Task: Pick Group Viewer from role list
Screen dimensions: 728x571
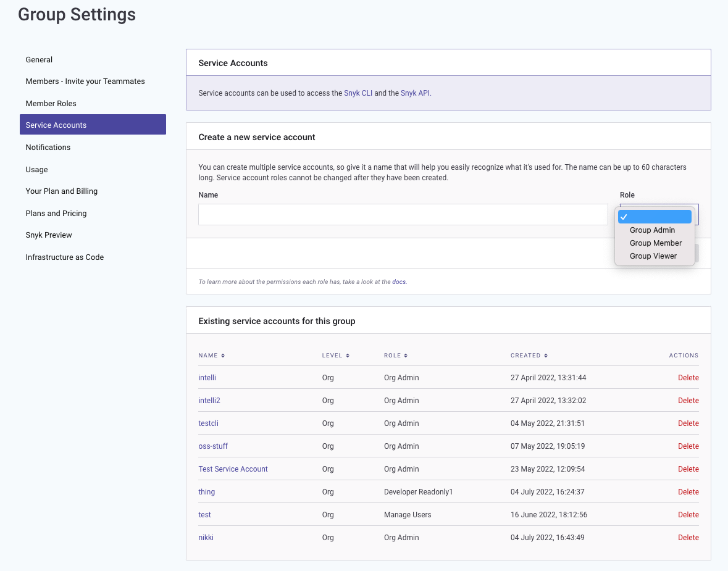Action: [x=653, y=256]
